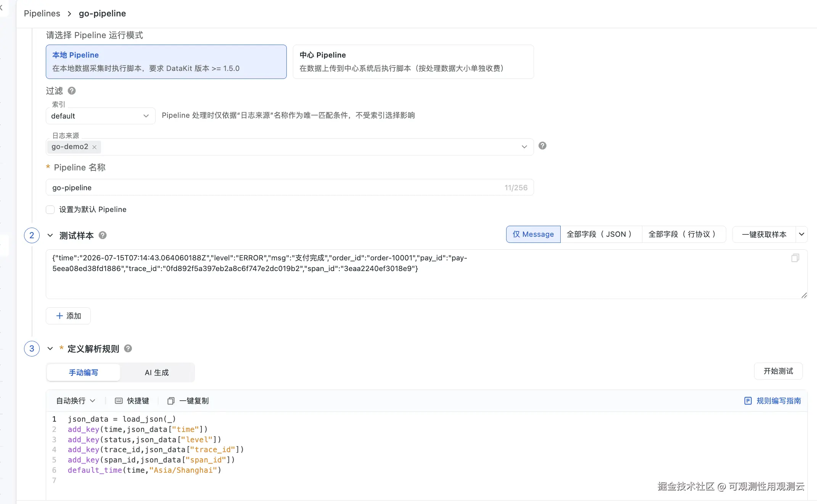Click empty code line 7

pos(426,480)
